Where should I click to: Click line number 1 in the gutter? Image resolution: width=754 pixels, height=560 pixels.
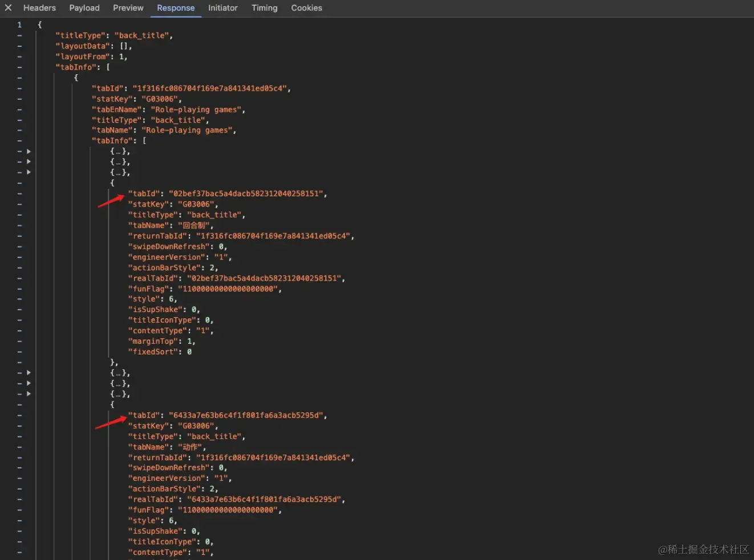pyautogui.click(x=19, y=25)
